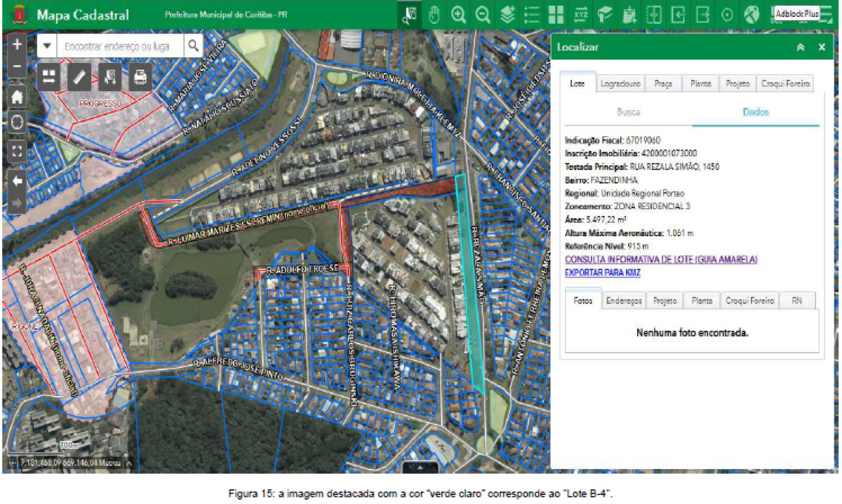Click the export arrow toolbar icon
Viewport: 842px width, 504px height.
coord(702,15)
